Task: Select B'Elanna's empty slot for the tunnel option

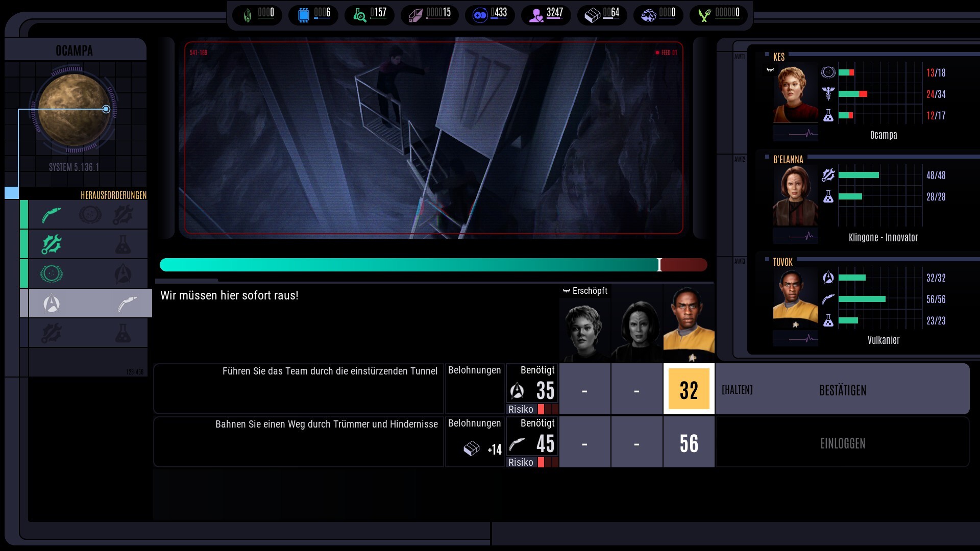Action: (637, 389)
